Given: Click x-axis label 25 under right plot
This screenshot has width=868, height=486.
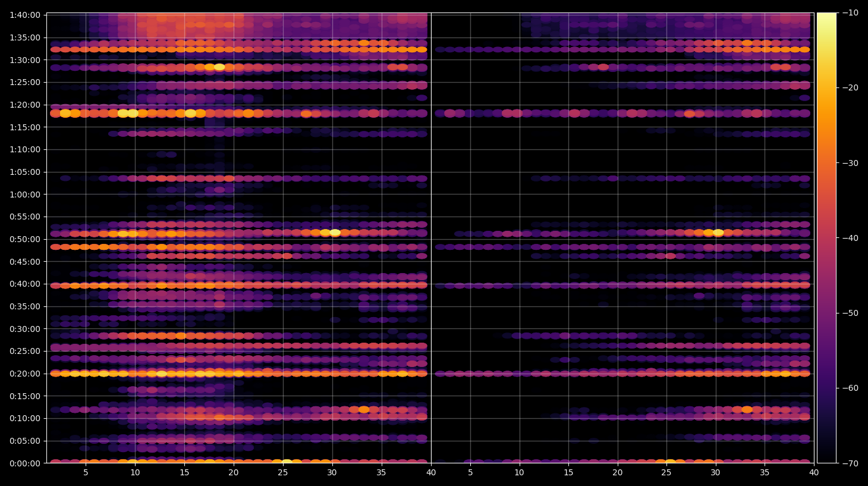Looking at the screenshot, I should [666, 473].
